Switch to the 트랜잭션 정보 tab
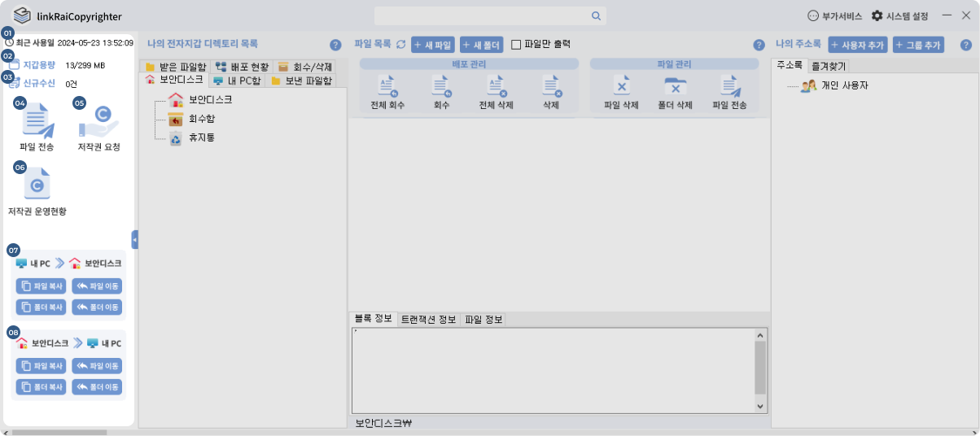This screenshot has width=980, height=436. pyautogui.click(x=428, y=320)
